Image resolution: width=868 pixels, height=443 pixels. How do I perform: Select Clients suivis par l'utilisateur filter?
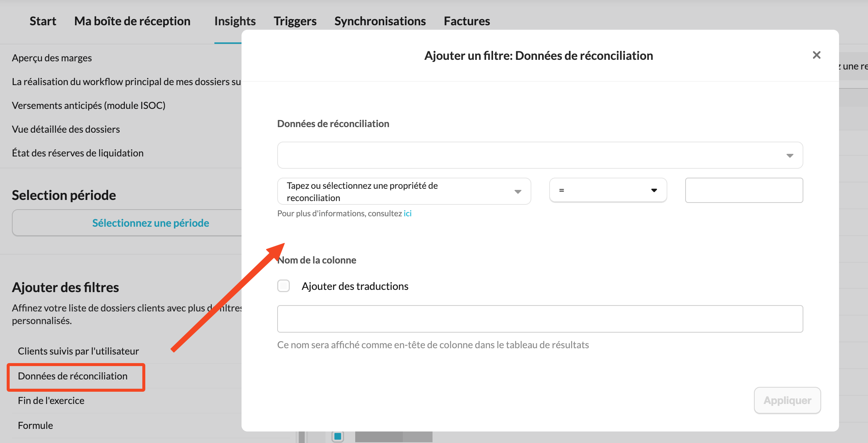[78, 351]
